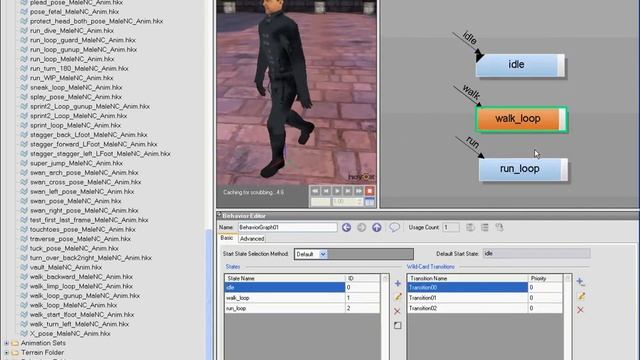The image size is (640, 360).
Task: Click the last icon after Usage Count
Action: click(500, 227)
